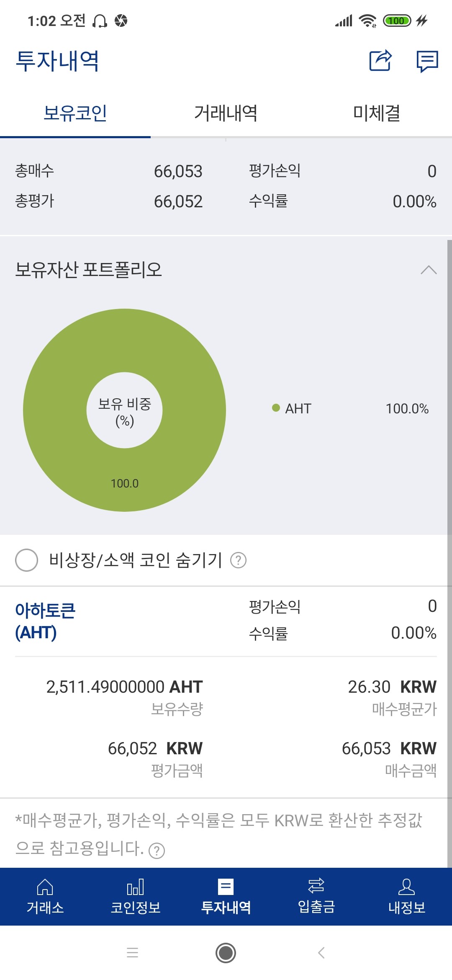
Task: Enable 비상장/소액 코인 숨기기 radio
Action: click(27, 560)
